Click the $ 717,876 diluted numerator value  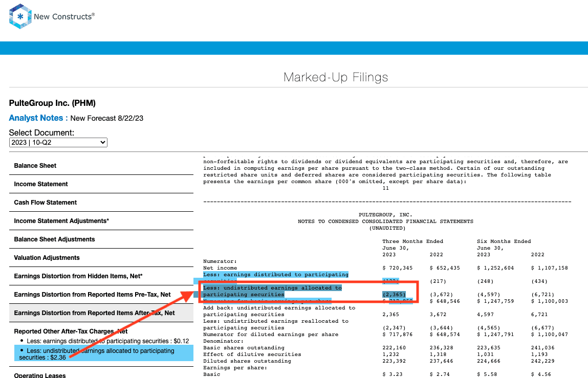[x=398, y=335]
